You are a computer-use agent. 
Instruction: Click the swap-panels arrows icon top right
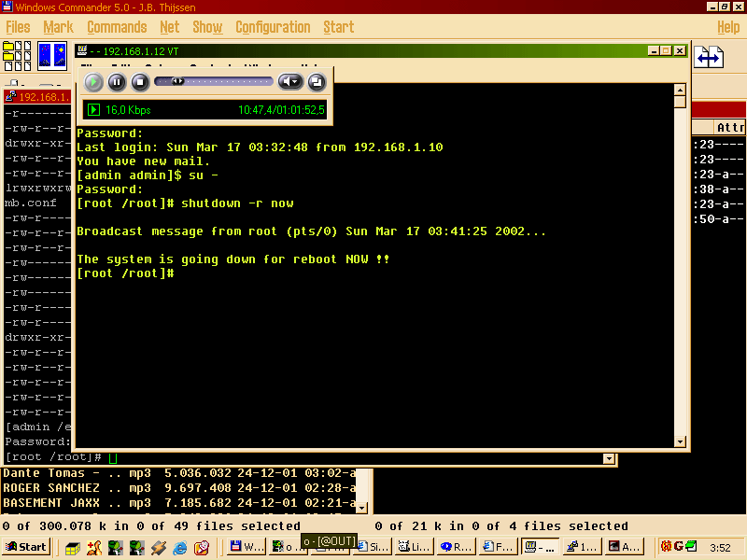709,56
